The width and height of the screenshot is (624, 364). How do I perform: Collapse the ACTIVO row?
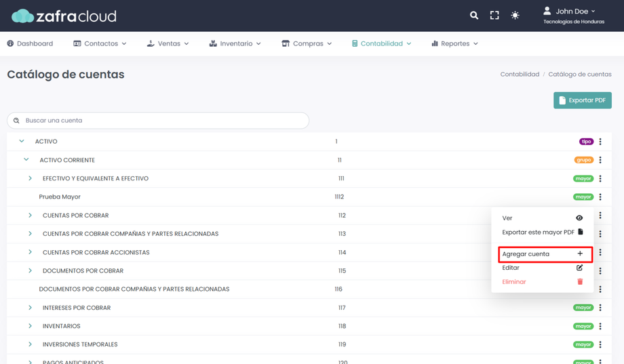pyautogui.click(x=22, y=141)
